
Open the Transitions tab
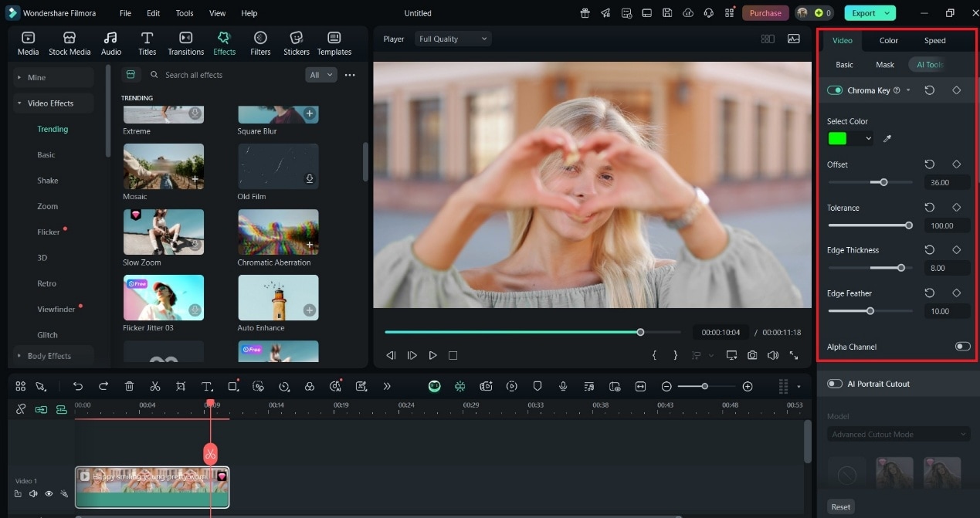point(186,43)
